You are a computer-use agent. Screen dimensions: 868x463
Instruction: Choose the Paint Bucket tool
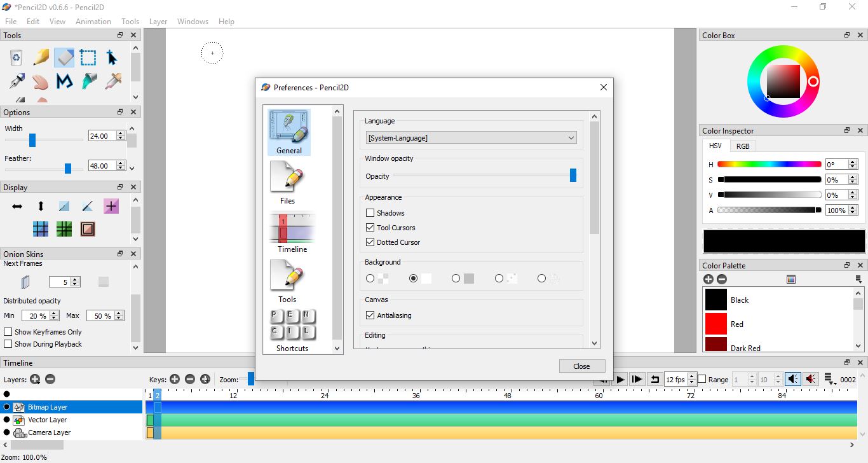tap(88, 81)
